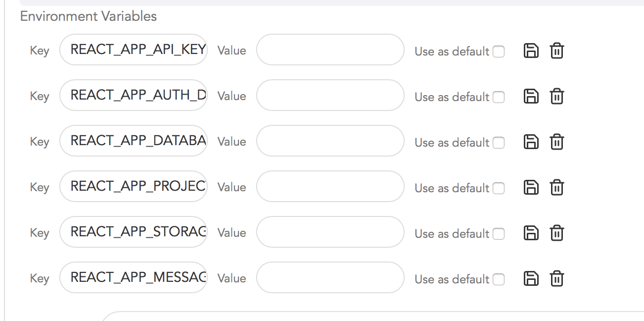The image size is (644, 321).
Task: Save the REACT_APP_DATABA variable row
Action: point(531,142)
